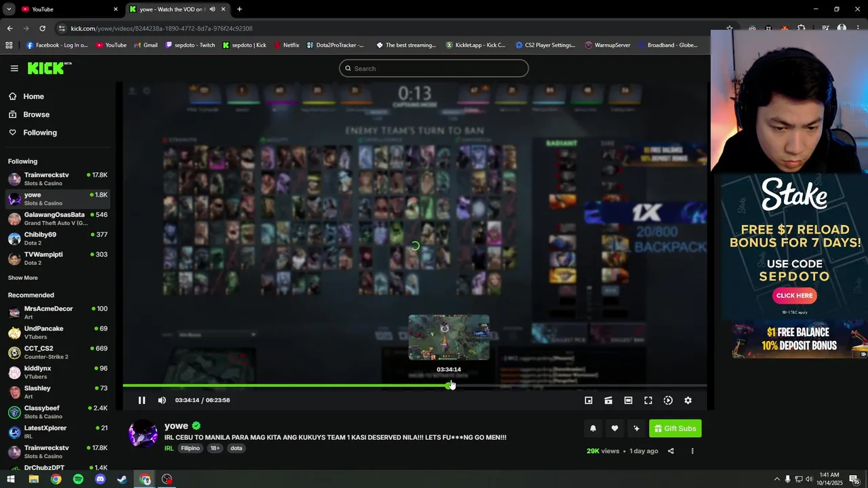Seek the video using the green progress bar
Viewport: 868px width, 488px height.
point(414,386)
